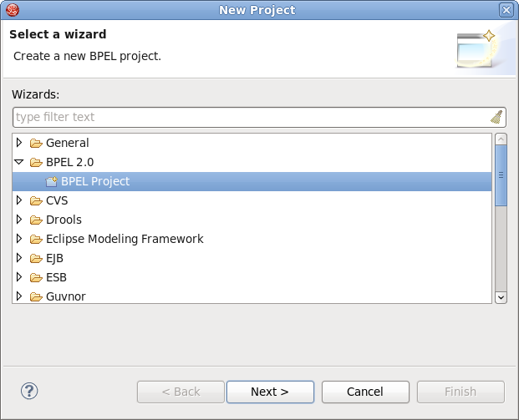The image size is (519, 420).
Task: Expand the Eclipse Modeling Framework node
Action: (x=19, y=239)
